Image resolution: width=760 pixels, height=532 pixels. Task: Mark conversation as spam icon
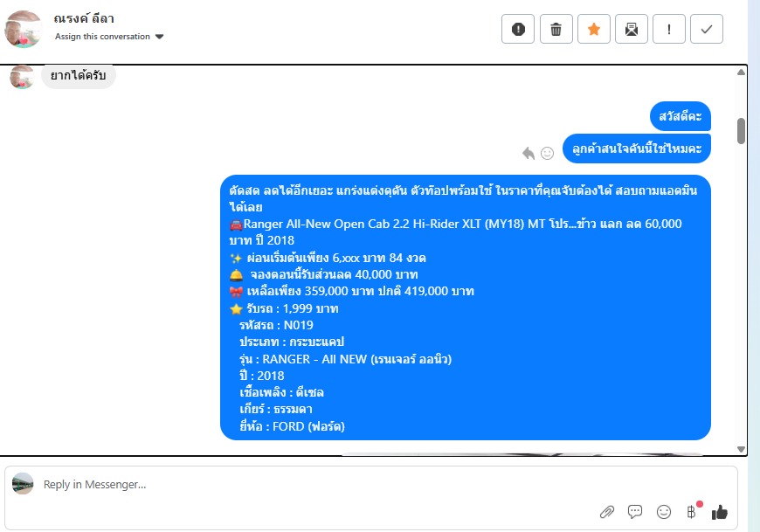tap(518, 29)
